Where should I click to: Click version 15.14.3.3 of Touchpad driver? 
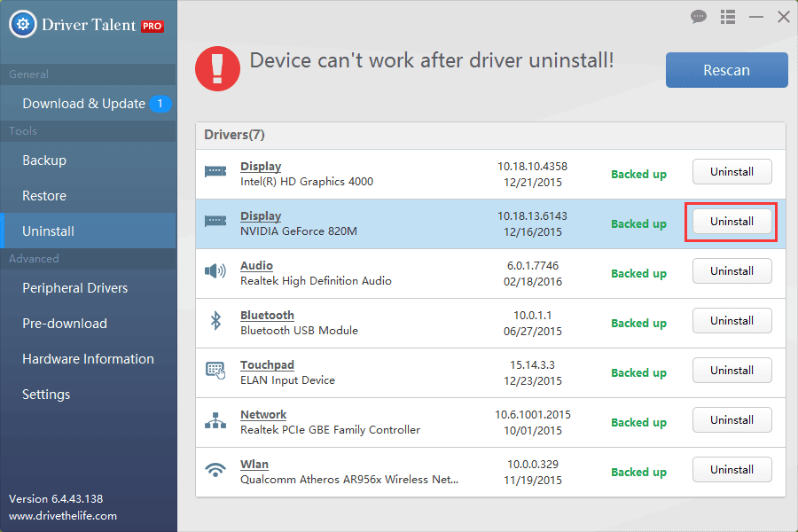533,365
